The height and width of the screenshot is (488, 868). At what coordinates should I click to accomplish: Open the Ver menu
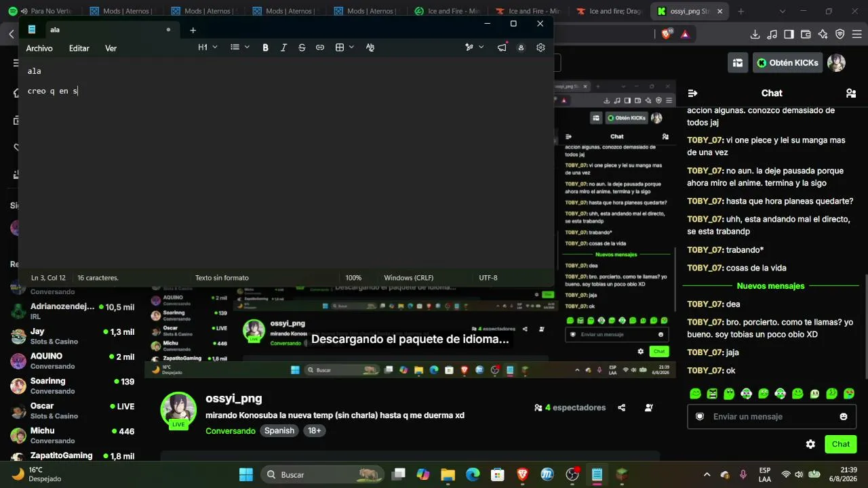pyautogui.click(x=111, y=48)
